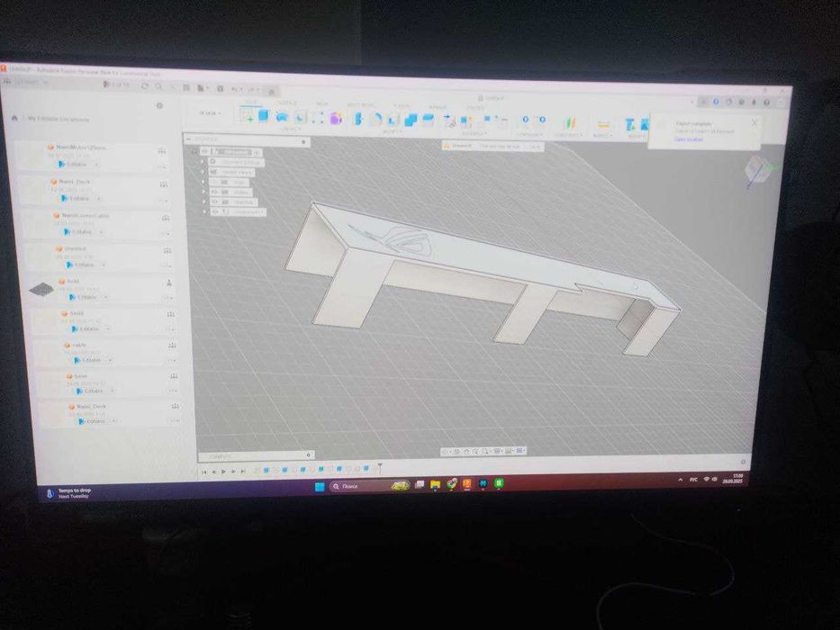Click the Insert tool icon
The image size is (840, 630).
click(x=629, y=125)
